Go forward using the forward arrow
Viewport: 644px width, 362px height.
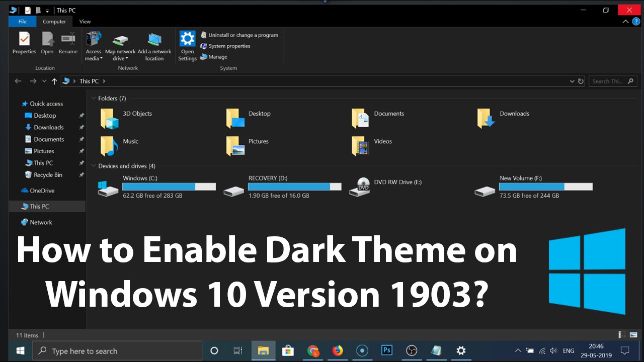33,81
